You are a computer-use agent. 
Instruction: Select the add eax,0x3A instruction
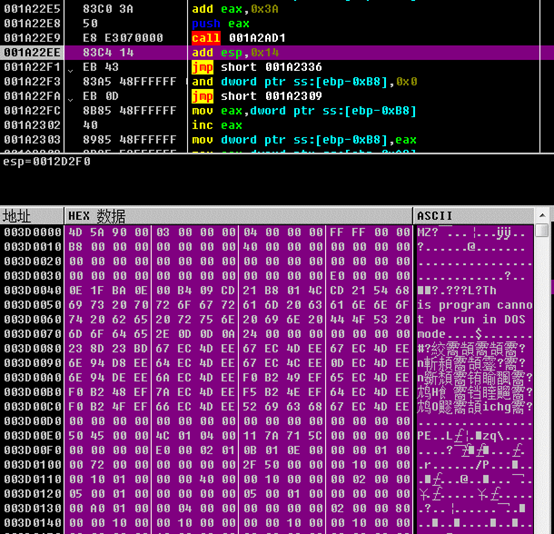point(235,9)
